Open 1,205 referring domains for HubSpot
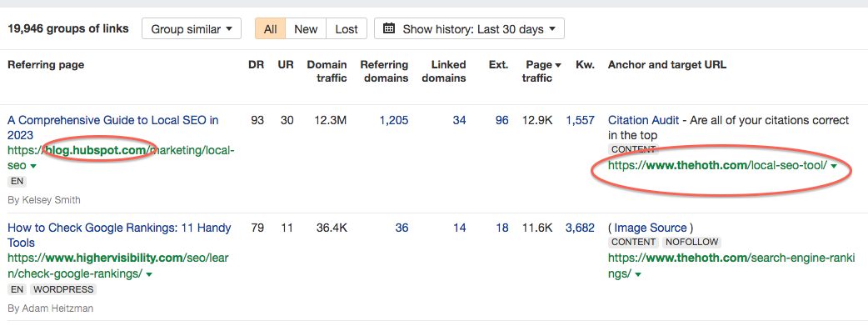This screenshot has width=868, height=326. (393, 120)
